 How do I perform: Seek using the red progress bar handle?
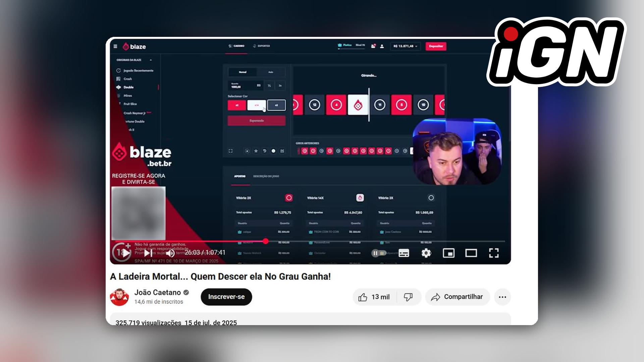266,241
